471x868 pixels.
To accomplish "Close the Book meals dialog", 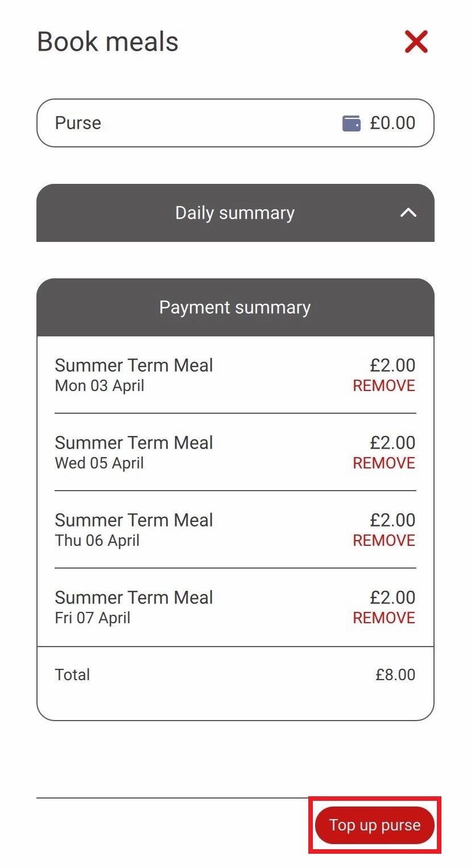I will 416,42.
